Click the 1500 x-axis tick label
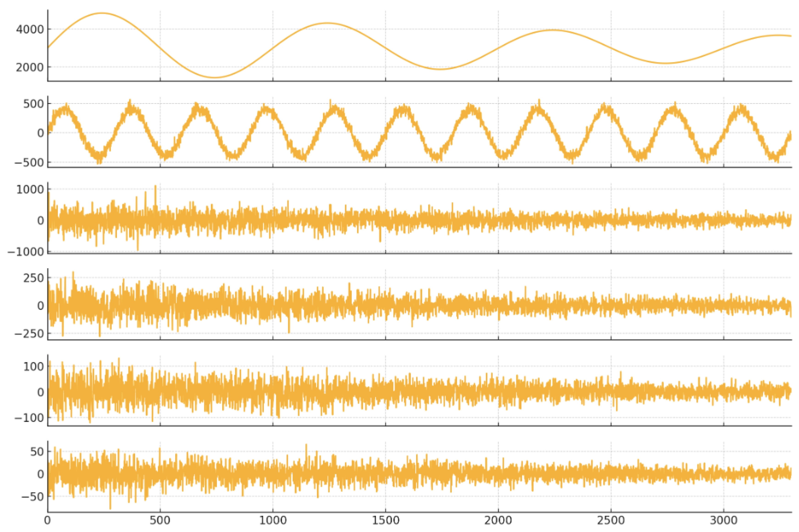Image resolution: width=799 pixels, height=532 pixels. pyautogui.click(x=386, y=521)
